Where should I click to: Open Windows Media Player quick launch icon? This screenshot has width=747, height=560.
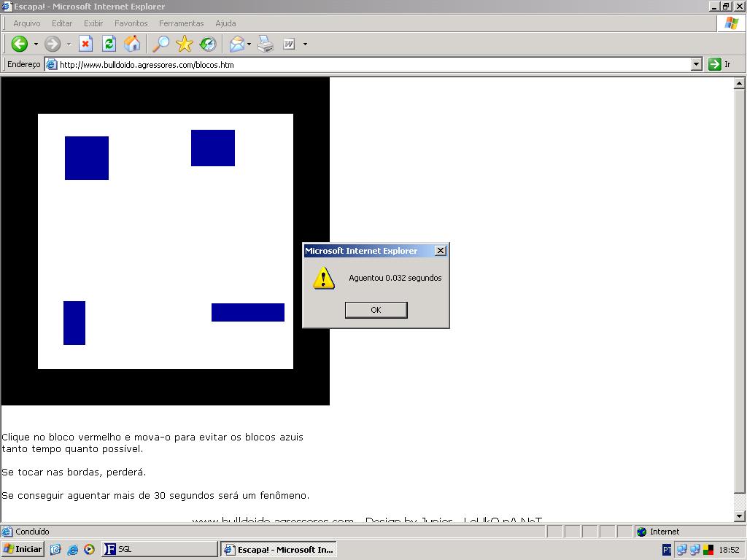tap(89, 550)
